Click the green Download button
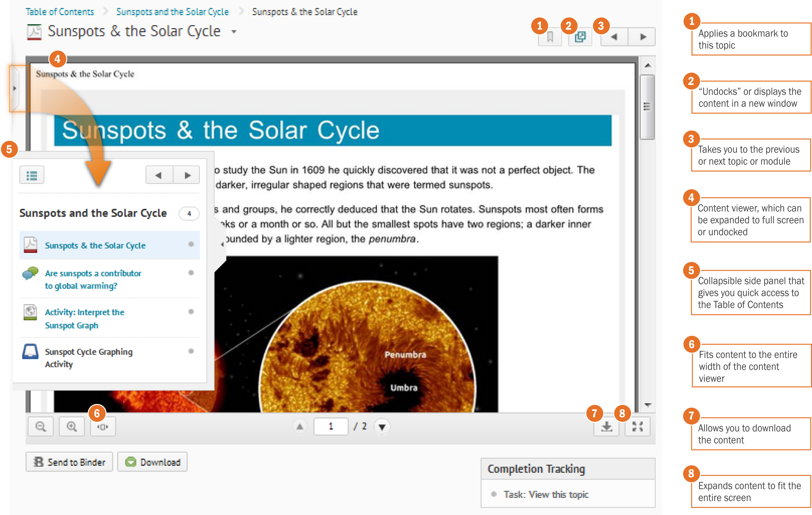The width and height of the screenshot is (812, 515). (x=152, y=462)
